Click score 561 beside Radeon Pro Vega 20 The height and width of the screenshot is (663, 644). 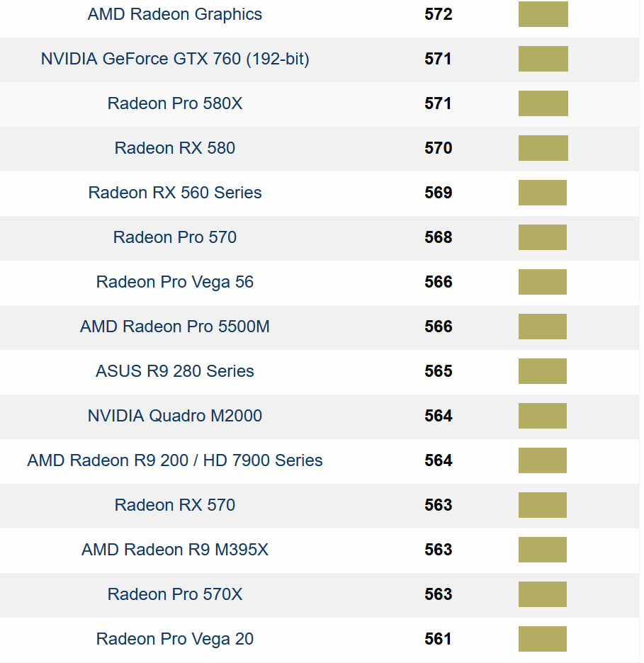pos(439,639)
